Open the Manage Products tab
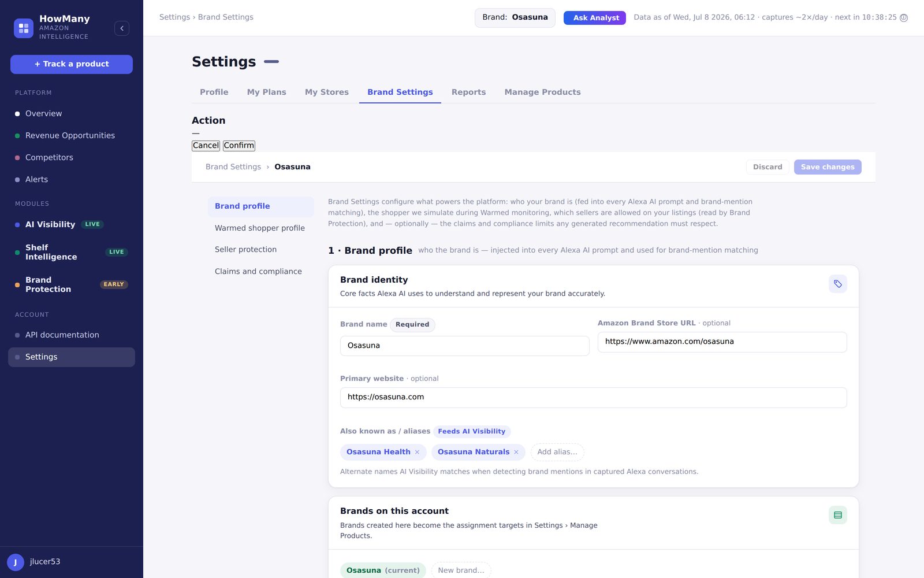The image size is (924, 578). click(x=543, y=92)
